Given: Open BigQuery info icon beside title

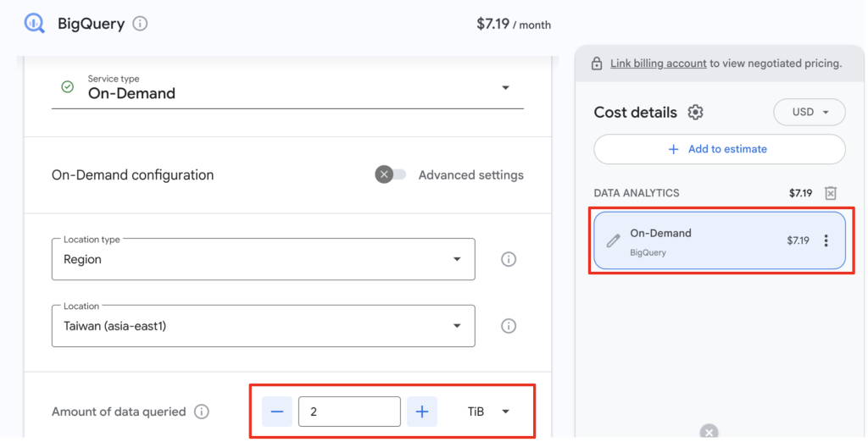Looking at the screenshot, I should tap(140, 24).
